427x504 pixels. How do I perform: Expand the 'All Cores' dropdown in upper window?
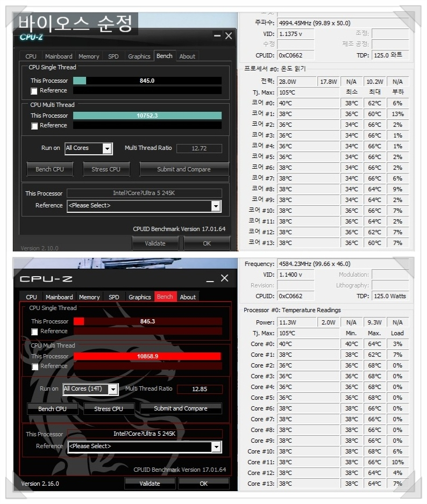[107, 148]
